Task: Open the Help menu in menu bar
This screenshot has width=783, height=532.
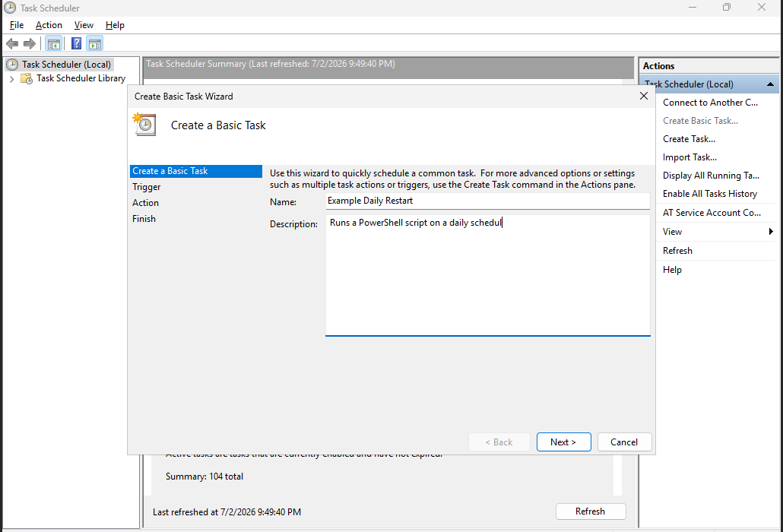Action: (115, 25)
